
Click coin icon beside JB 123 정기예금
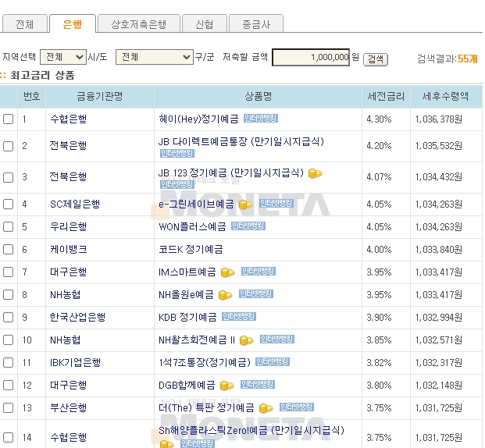(x=316, y=173)
